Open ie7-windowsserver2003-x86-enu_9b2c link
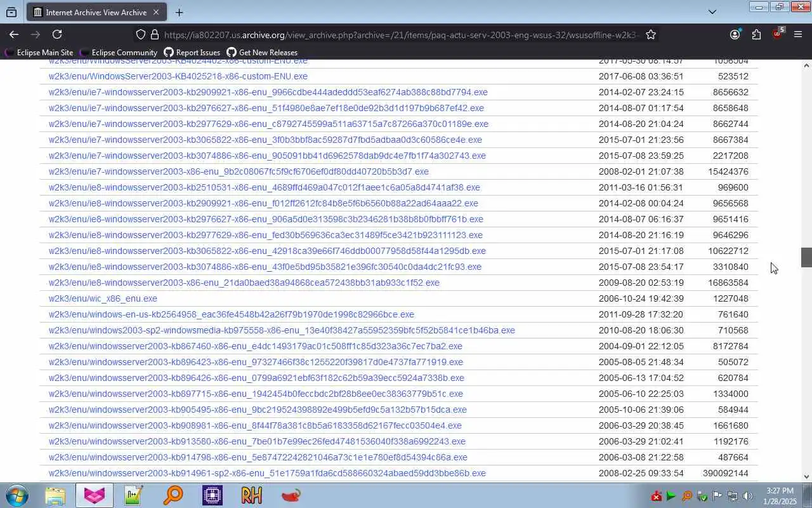 (x=239, y=171)
